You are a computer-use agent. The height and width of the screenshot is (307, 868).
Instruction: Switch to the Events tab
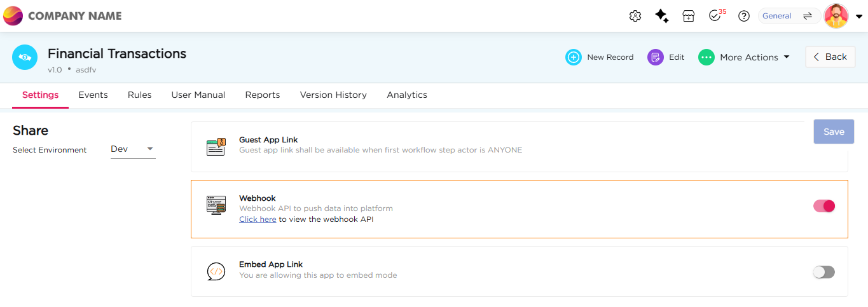click(x=93, y=95)
